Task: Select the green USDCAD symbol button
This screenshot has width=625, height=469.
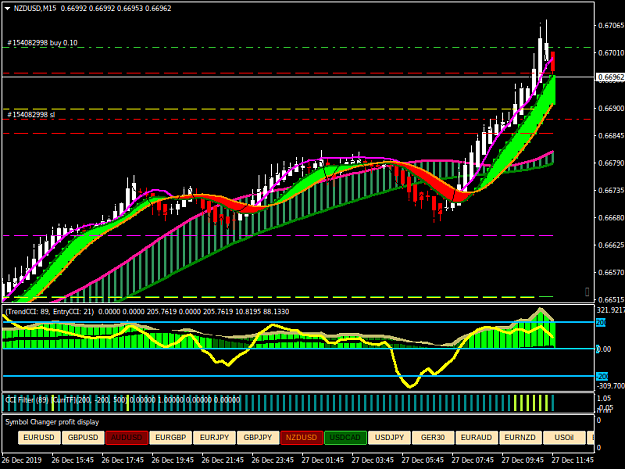Action: pos(346,438)
